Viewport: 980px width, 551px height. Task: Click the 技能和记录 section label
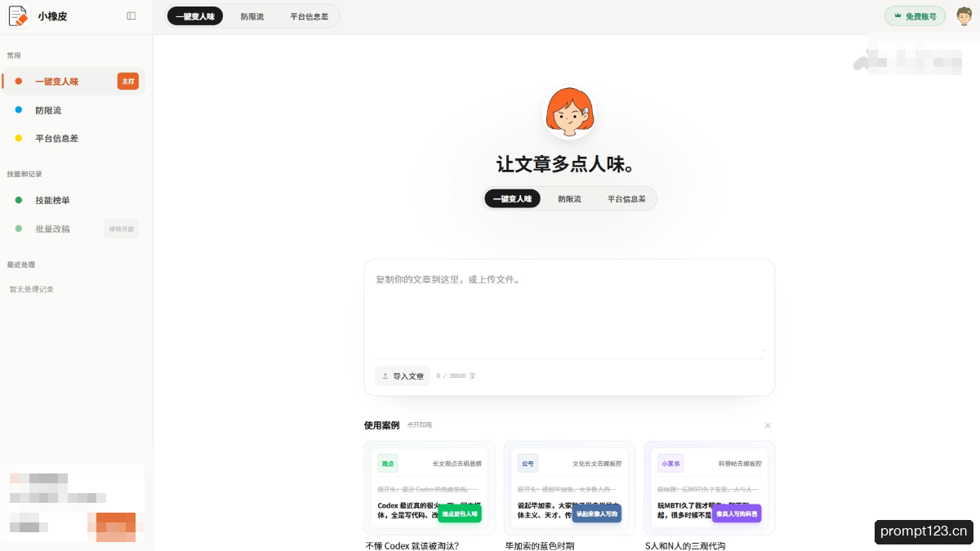click(x=24, y=174)
